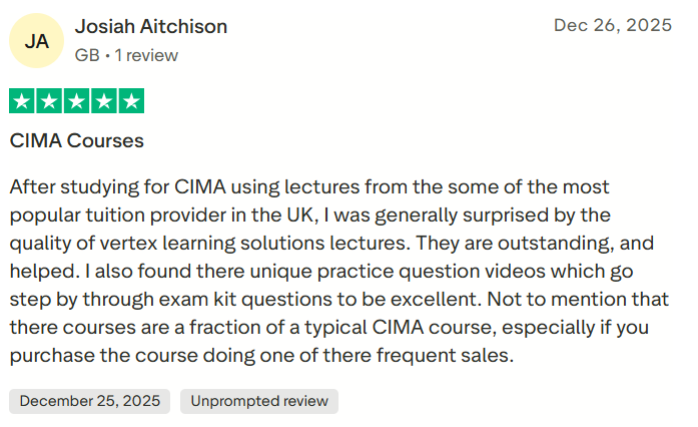Click the second green rating star

pyautogui.click(x=48, y=101)
